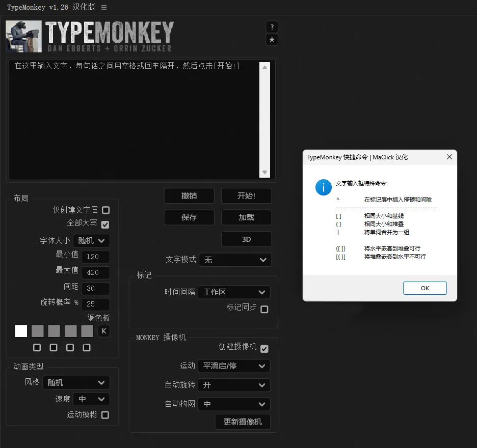This screenshot has height=448, width=477.
Task: Click the blue info icon in dialog
Action: pyautogui.click(x=324, y=187)
